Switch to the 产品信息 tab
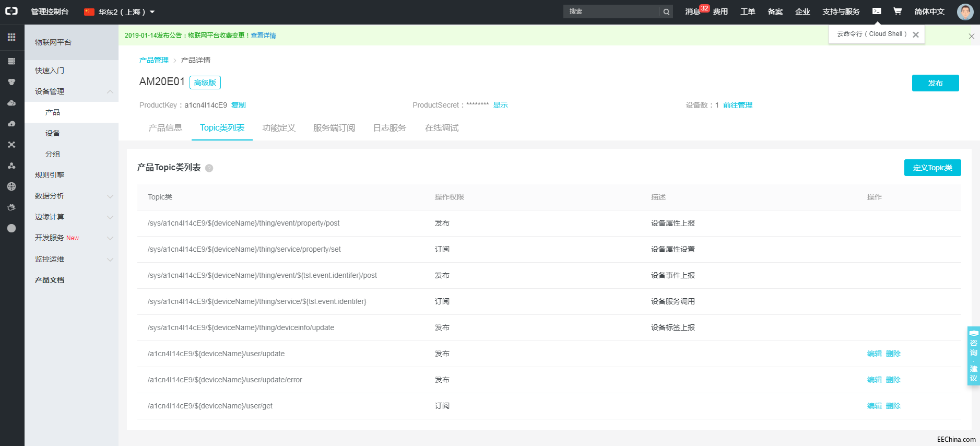980x446 pixels. [x=166, y=128]
